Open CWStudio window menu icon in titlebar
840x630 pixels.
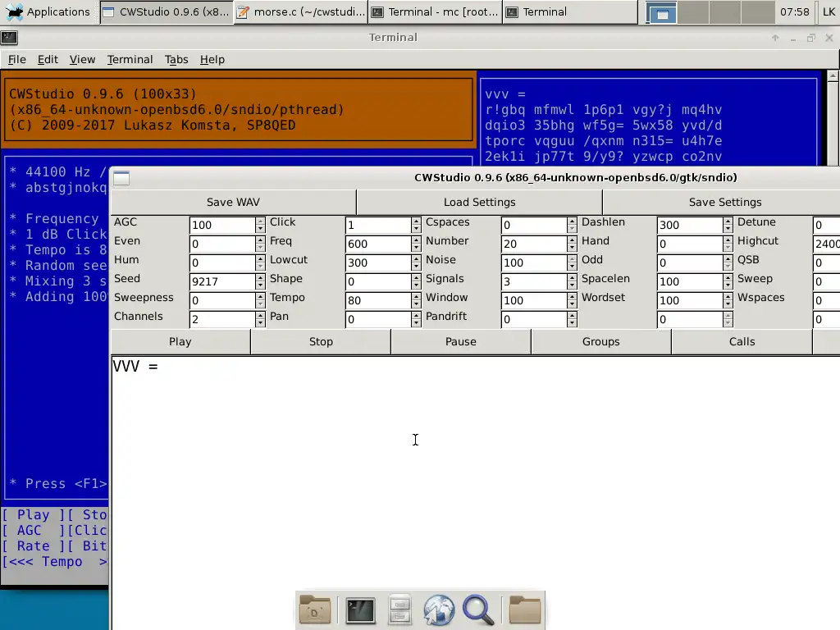(x=121, y=178)
